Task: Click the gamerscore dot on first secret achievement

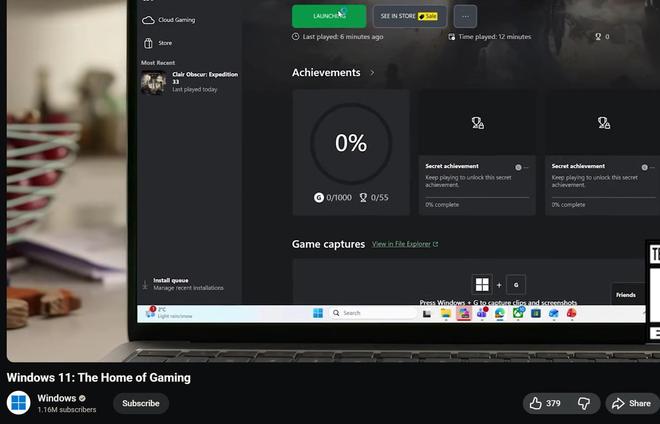Action: pos(518,167)
